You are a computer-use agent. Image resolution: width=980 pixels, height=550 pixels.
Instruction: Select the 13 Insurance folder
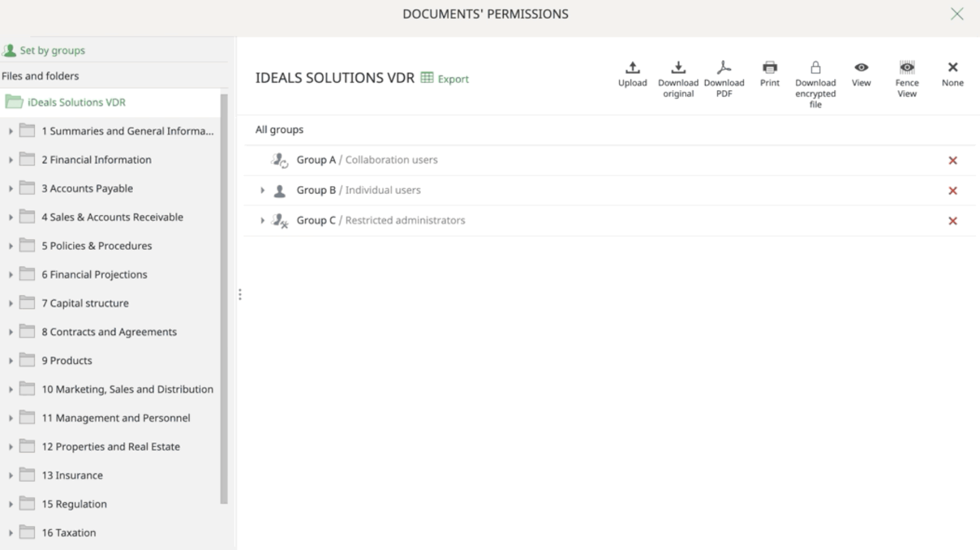(72, 475)
